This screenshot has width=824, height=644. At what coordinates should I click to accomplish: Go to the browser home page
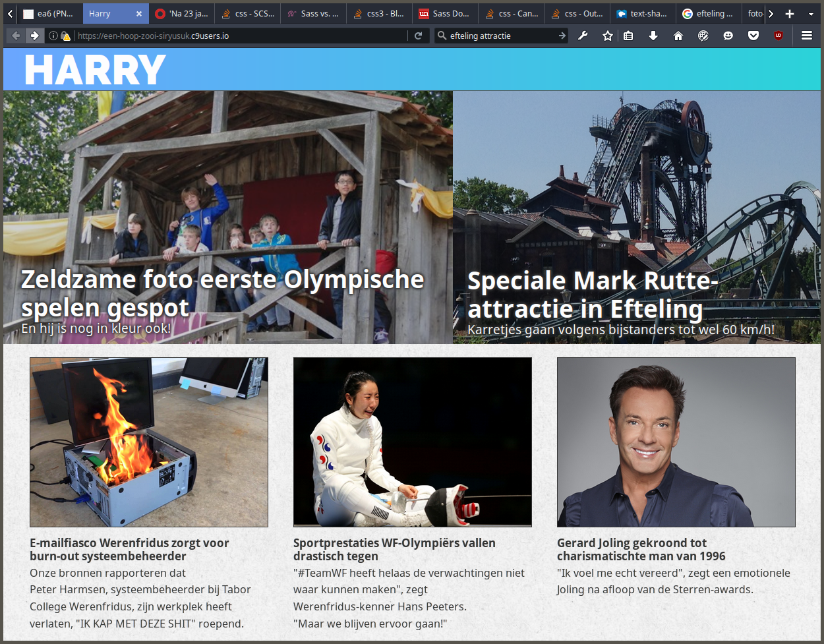tap(678, 36)
